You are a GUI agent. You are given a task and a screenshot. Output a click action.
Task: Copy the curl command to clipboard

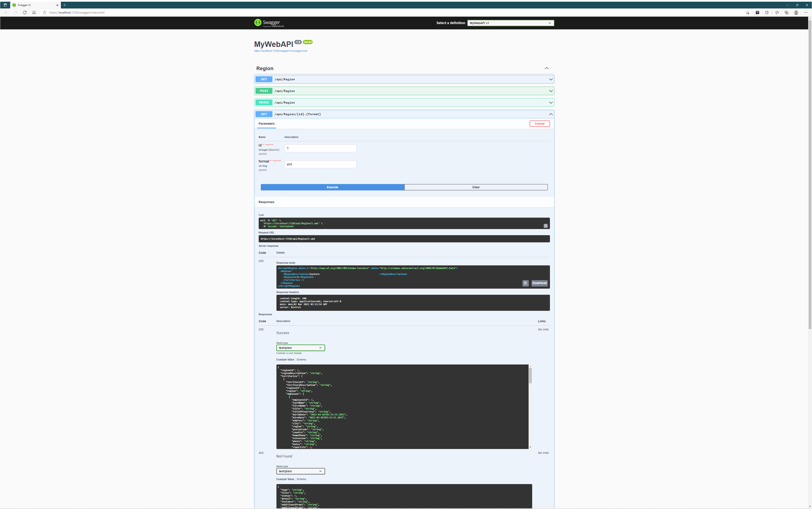tap(545, 226)
